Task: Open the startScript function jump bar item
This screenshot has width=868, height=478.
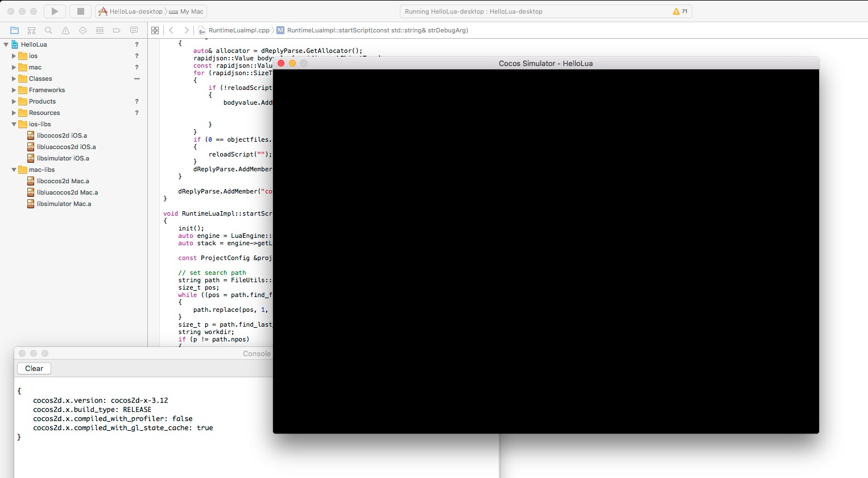Action: (x=373, y=30)
